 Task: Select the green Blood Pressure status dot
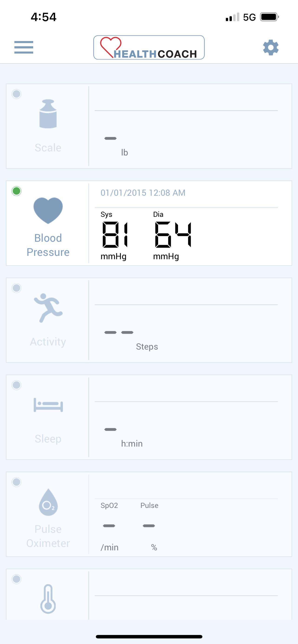(16, 191)
